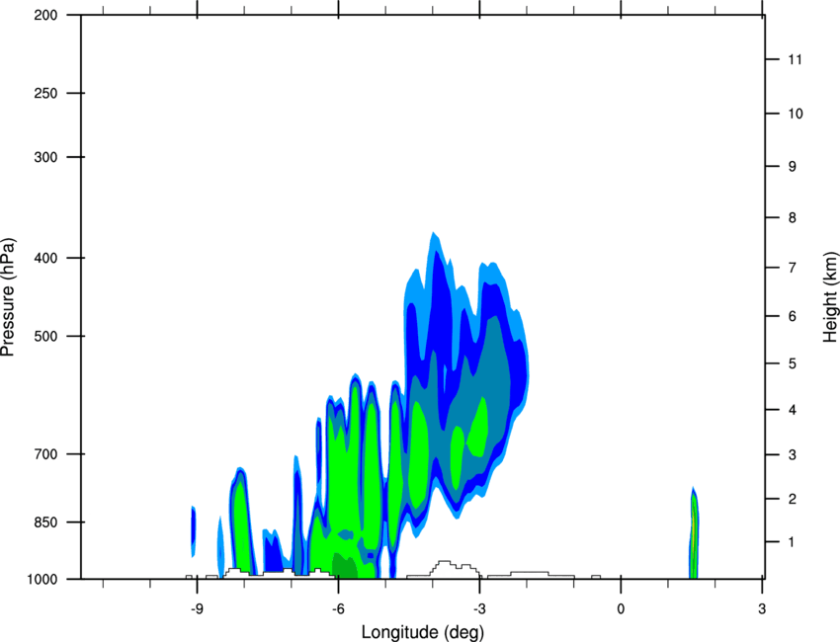Image resolution: width=840 pixels, height=642 pixels.
Task: Click the 200 pressure tick label
Action: 45,15
